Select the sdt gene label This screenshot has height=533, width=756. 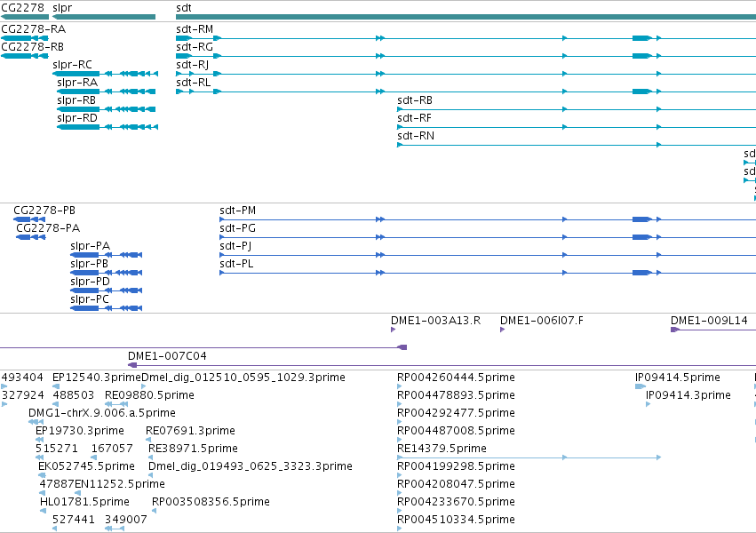point(184,8)
